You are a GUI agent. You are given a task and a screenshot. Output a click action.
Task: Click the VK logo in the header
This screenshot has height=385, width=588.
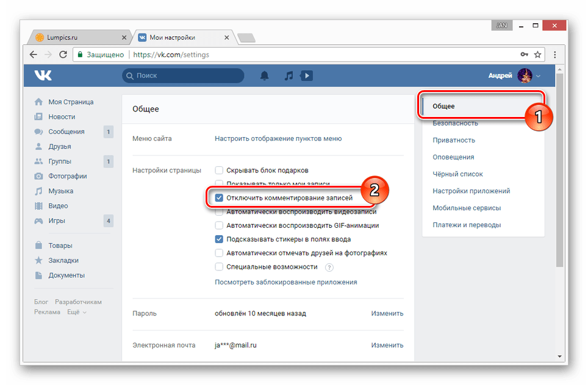[43, 76]
